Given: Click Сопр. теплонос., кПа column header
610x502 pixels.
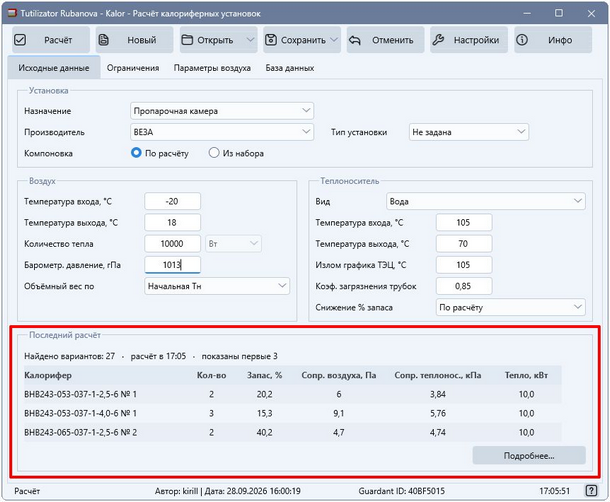Looking at the screenshot, I should pos(438,376).
